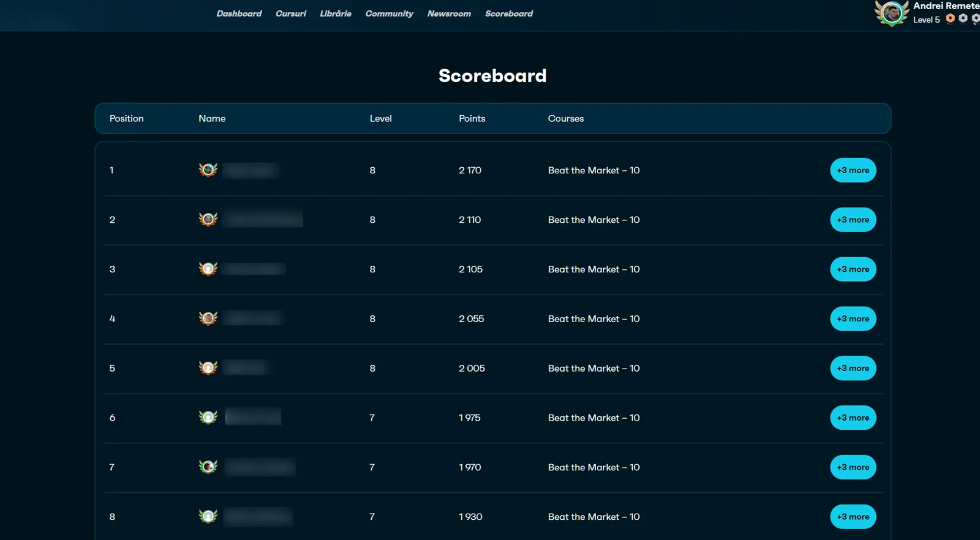
Task: Click the Points column header
Action: tap(472, 118)
